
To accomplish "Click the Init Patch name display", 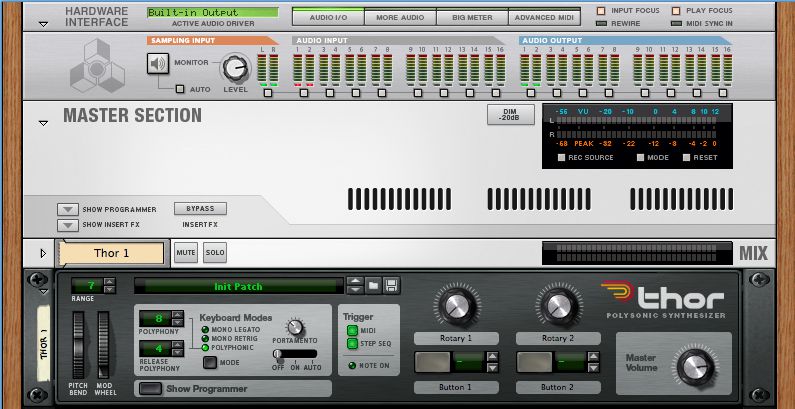I will coord(239,286).
